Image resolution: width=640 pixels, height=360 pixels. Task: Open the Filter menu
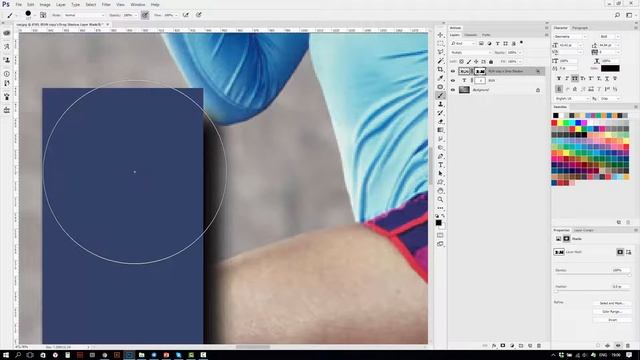(106, 4)
